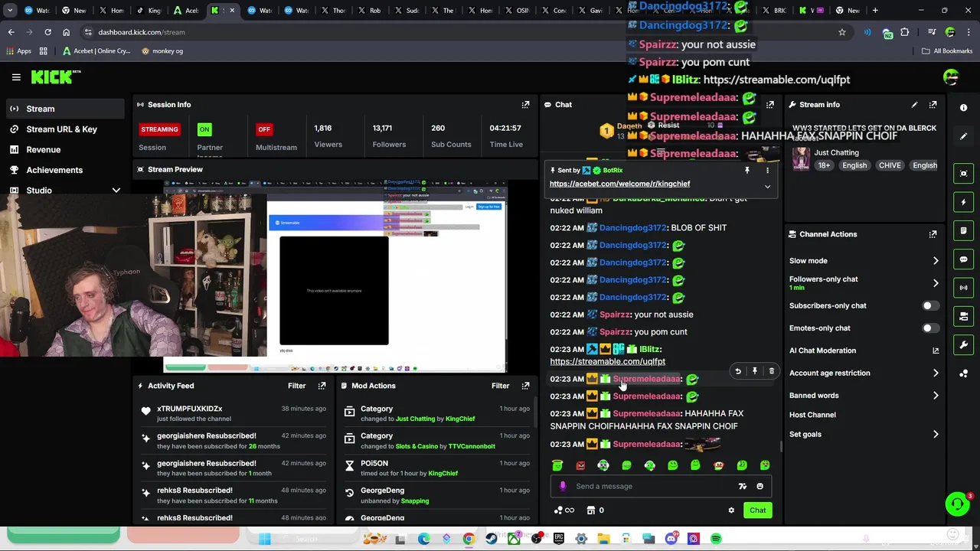The width and height of the screenshot is (980, 551).
Task: Click the stream preview thumbnail
Action: [335, 277]
